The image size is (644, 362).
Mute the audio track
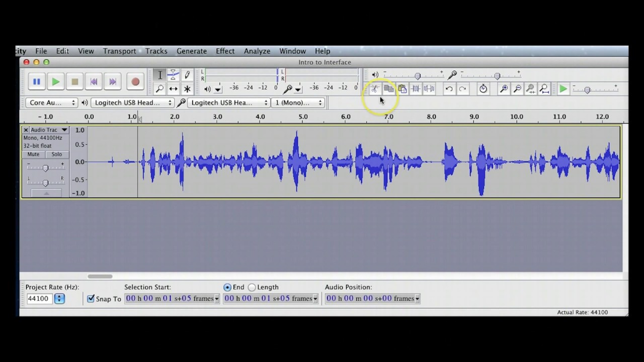(x=33, y=154)
